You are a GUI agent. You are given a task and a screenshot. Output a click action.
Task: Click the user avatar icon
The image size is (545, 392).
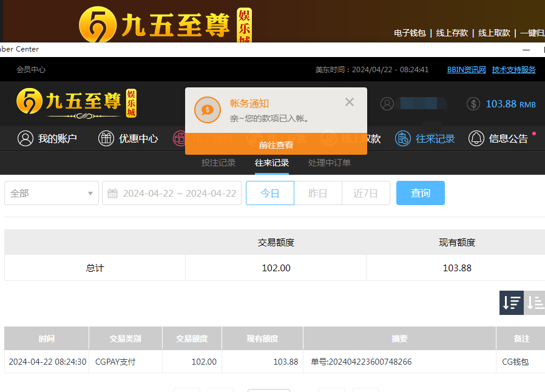point(387,104)
